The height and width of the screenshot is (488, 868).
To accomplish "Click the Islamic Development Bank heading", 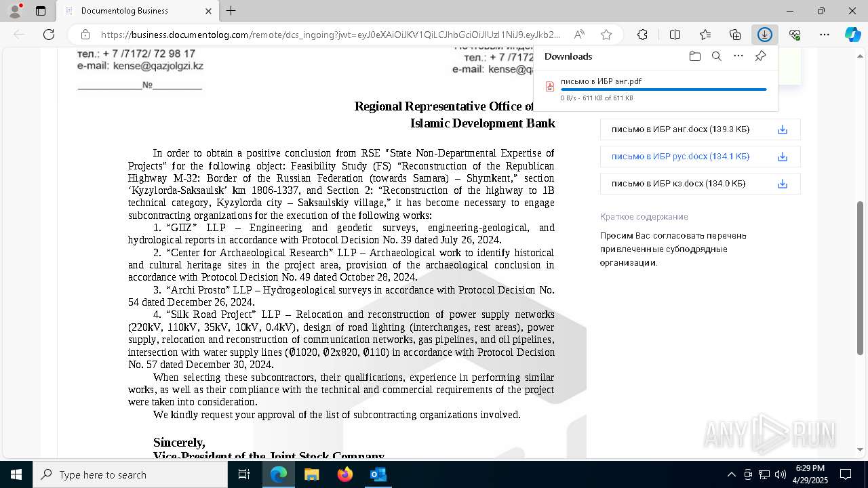I will pyautogui.click(x=483, y=123).
